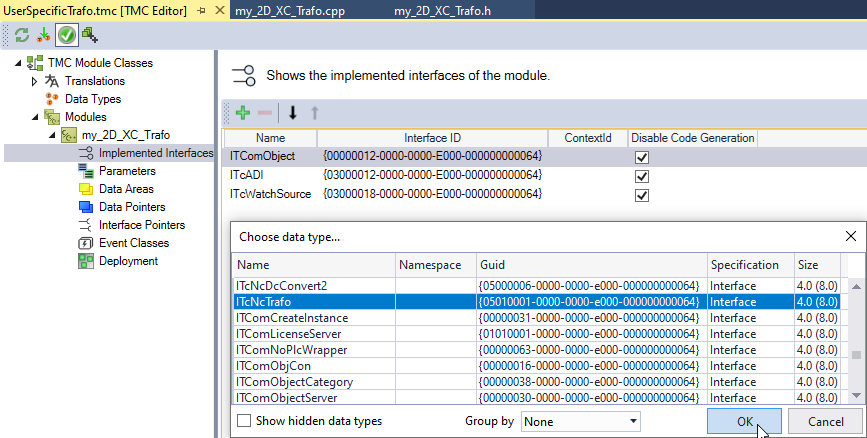Click the Interface ID column header
The width and height of the screenshot is (867, 438).
tap(432, 138)
